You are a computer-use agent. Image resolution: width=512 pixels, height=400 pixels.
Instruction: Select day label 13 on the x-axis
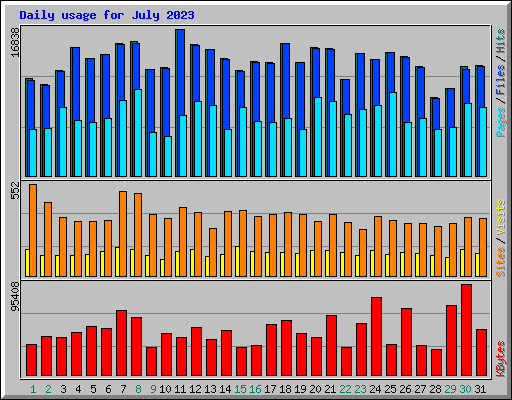click(210, 389)
